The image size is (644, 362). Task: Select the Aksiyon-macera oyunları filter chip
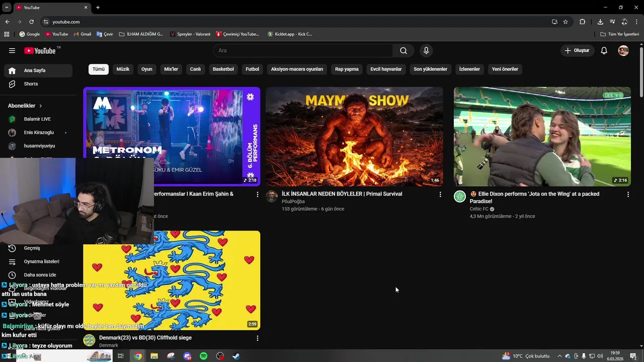coord(297,69)
